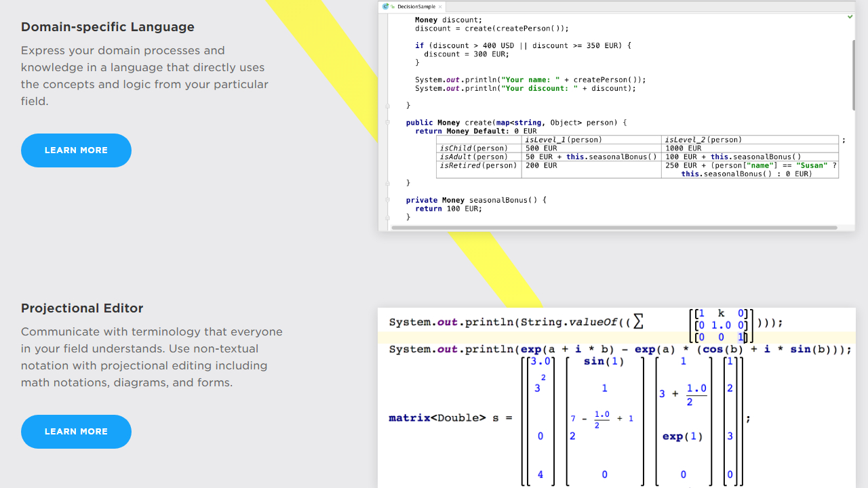Click the Projectional Editor heading
The width and height of the screenshot is (868, 488).
[x=82, y=308]
